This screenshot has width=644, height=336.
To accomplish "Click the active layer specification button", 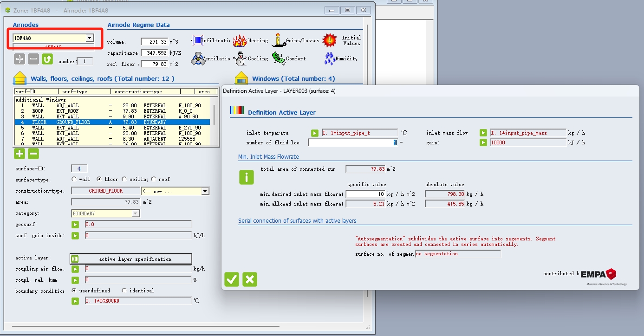I will [x=130, y=259].
